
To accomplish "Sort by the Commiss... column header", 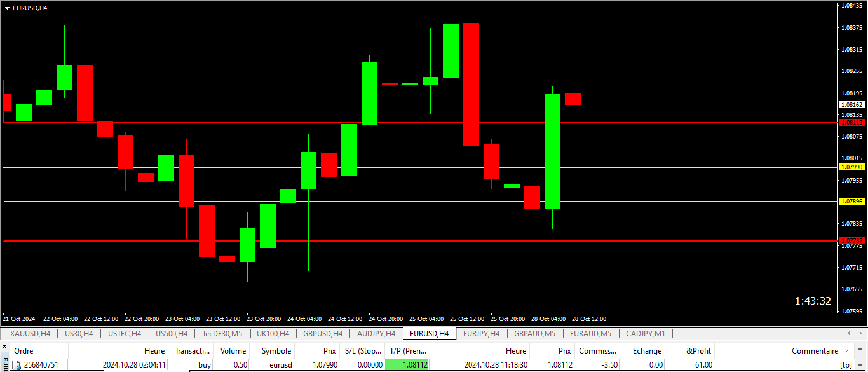I will (597, 351).
